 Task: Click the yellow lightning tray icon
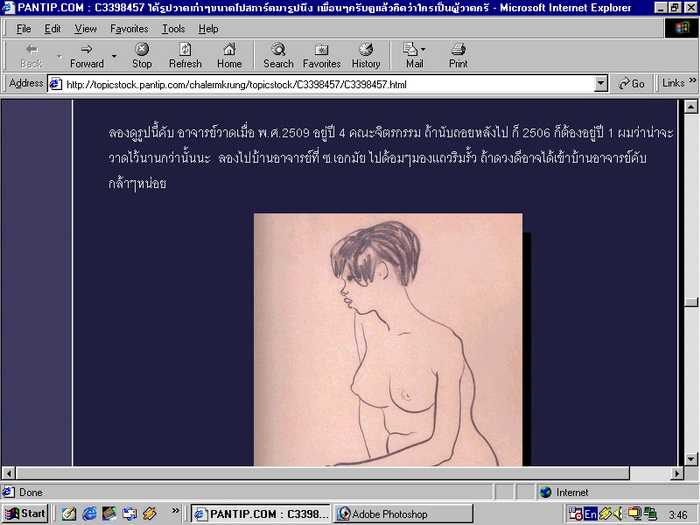click(604, 514)
